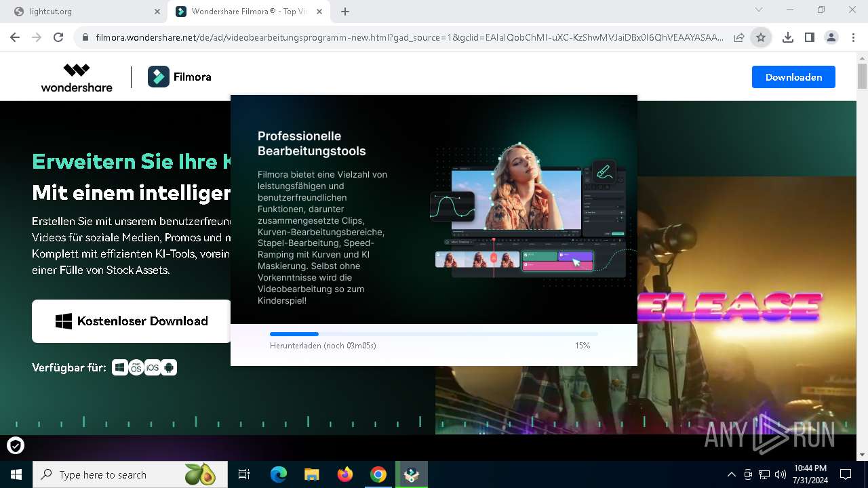Launch Microsoft Edge from taskbar

(x=278, y=474)
